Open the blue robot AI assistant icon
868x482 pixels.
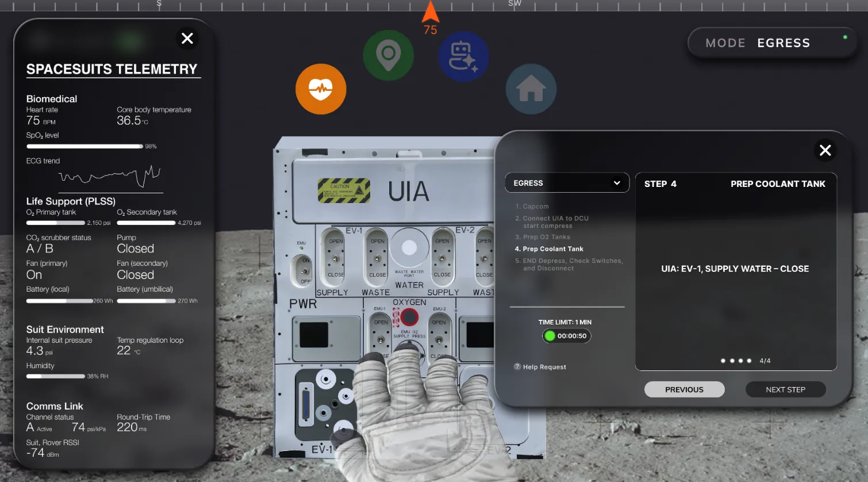click(x=463, y=56)
